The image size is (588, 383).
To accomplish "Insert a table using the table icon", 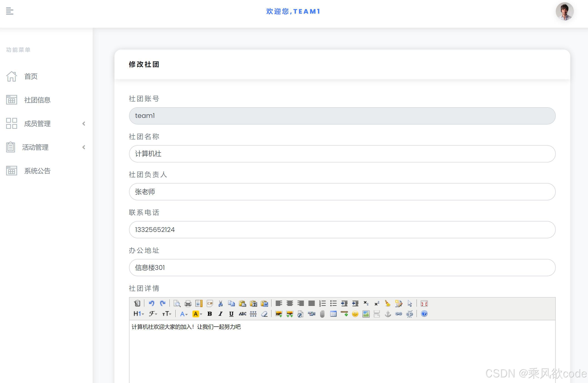I will tap(333, 314).
